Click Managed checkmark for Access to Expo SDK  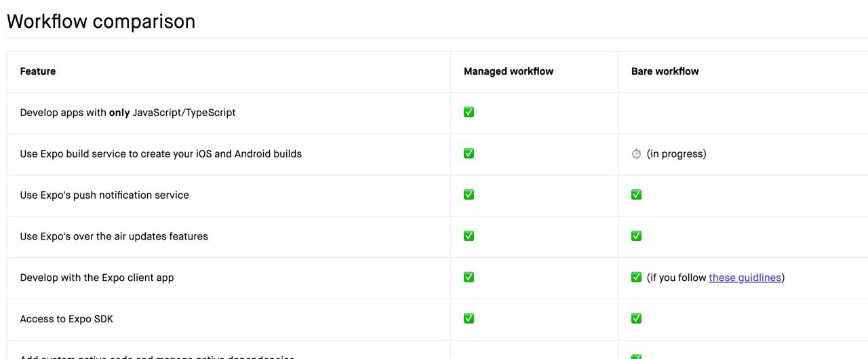coord(469,318)
